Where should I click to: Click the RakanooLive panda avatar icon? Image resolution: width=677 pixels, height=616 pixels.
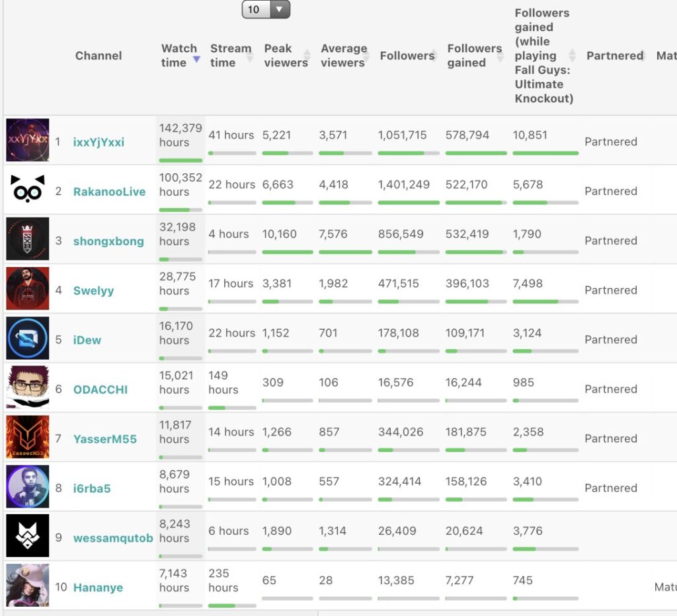click(x=28, y=190)
